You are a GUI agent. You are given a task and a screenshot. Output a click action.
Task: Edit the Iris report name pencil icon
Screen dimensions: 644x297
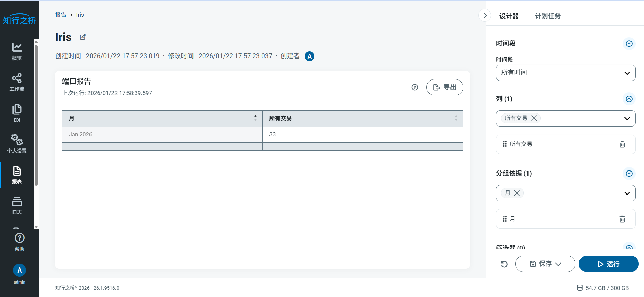coord(83,37)
